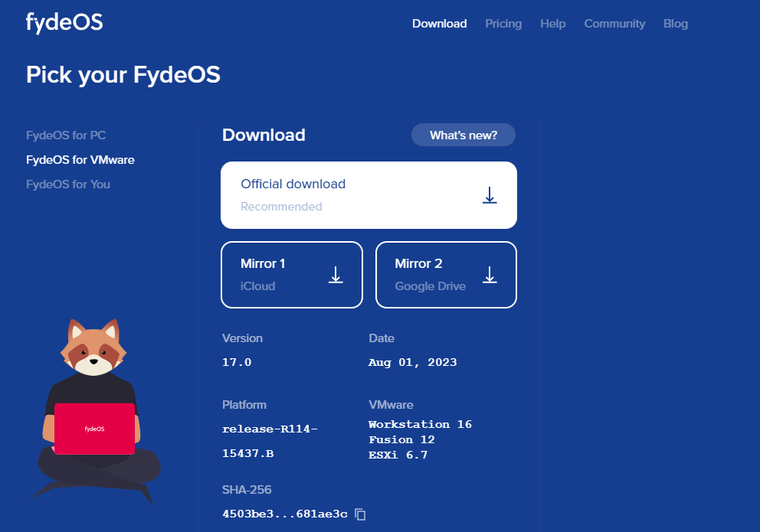The width and height of the screenshot is (760, 532).
Task: Click the Official download arrow icon
Action: [x=490, y=195]
